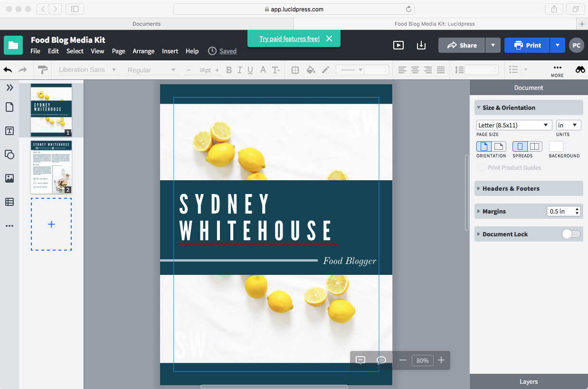Click the Try paid features free link
Screen dimensions: 588x389
tap(290, 39)
